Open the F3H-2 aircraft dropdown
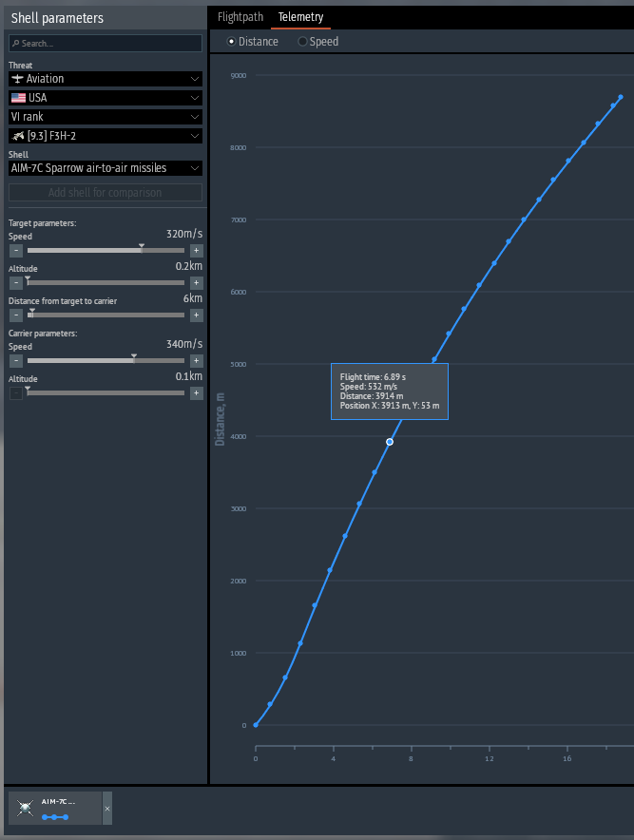Screen dimensions: 634x840 click(106, 136)
